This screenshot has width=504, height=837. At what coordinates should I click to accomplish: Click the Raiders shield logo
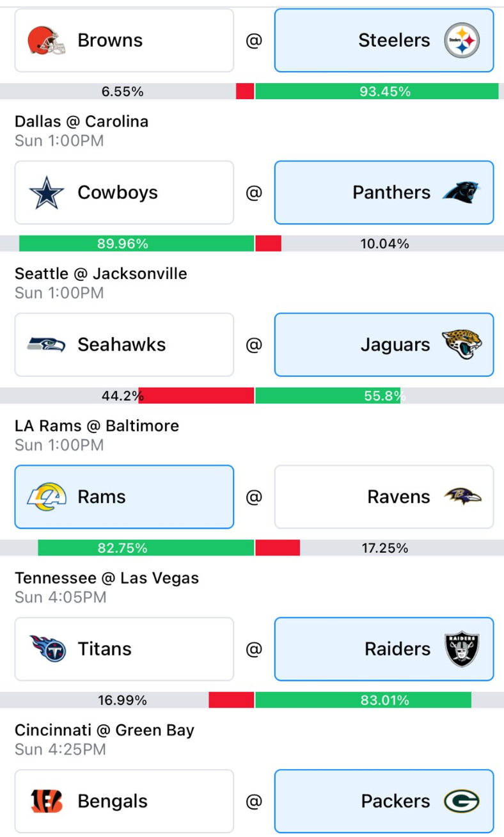tap(462, 649)
